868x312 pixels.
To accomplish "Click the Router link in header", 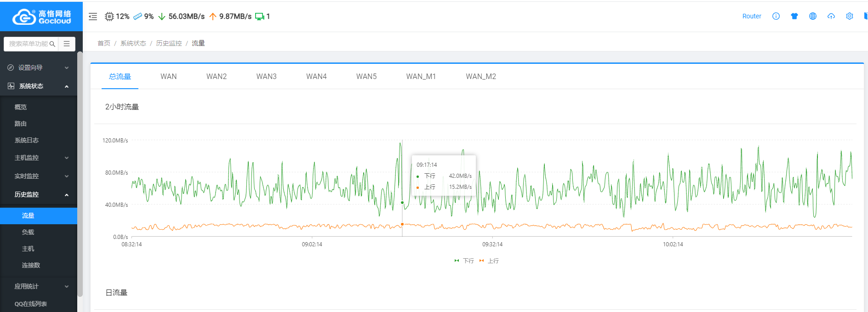I will [752, 16].
